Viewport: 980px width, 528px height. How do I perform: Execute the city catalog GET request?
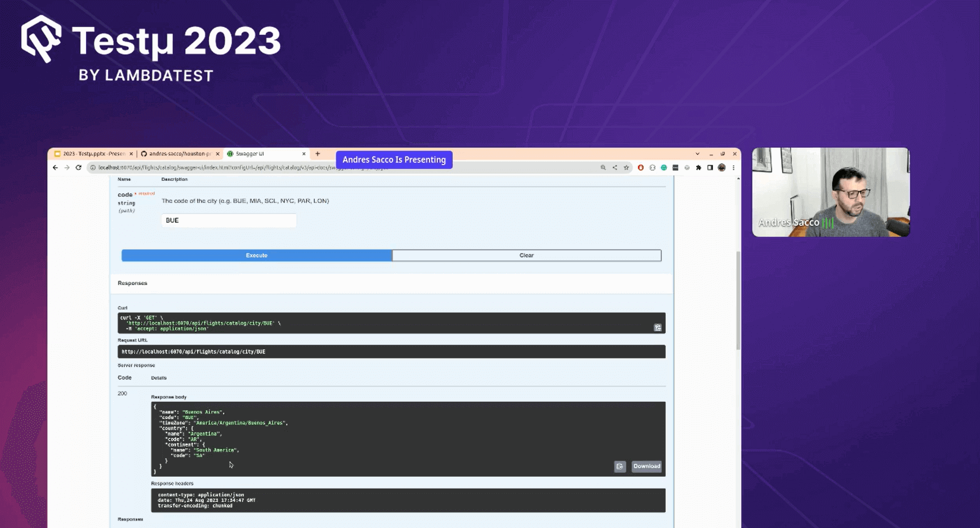click(256, 255)
